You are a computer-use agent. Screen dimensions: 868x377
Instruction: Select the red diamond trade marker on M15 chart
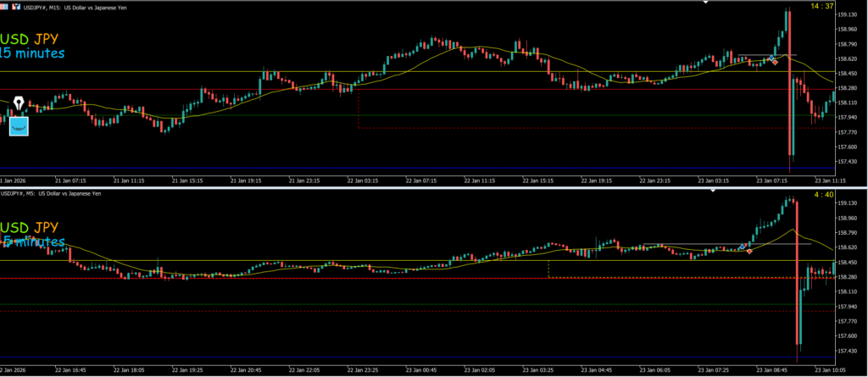pos(775,62)
